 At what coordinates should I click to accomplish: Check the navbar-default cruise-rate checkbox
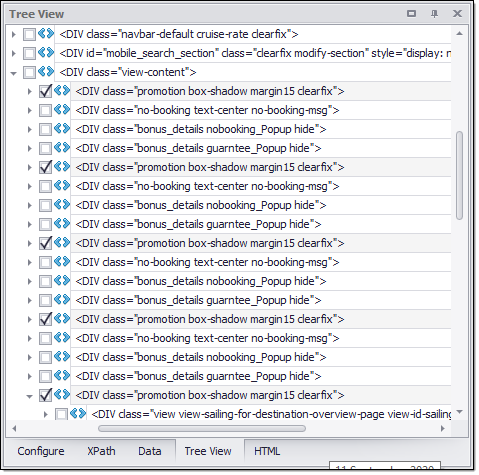29,34
